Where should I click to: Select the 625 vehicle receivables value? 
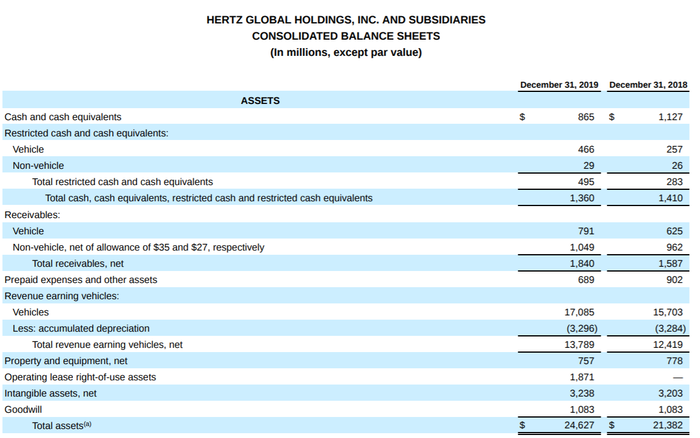tap(675, 231)
